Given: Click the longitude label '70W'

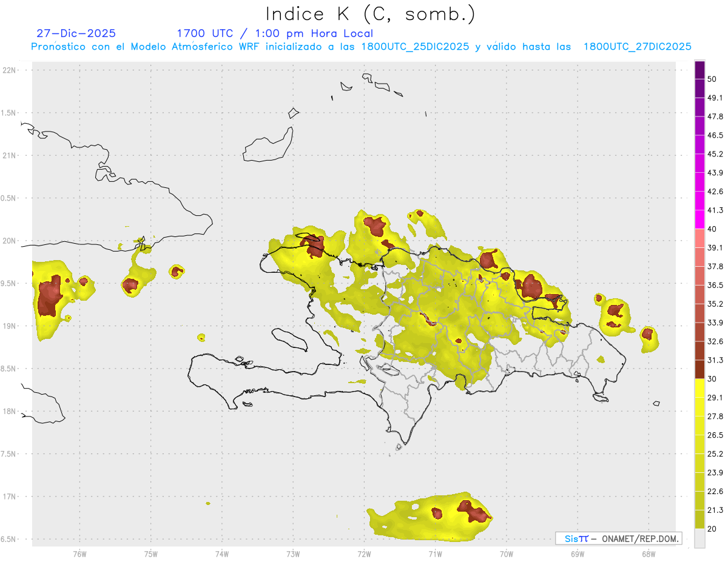Looking at the screenshot, I should [507, 554].
